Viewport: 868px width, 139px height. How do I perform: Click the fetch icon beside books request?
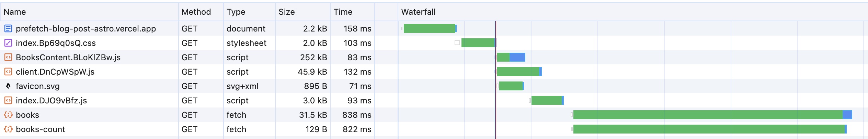[x=8, y=115]
